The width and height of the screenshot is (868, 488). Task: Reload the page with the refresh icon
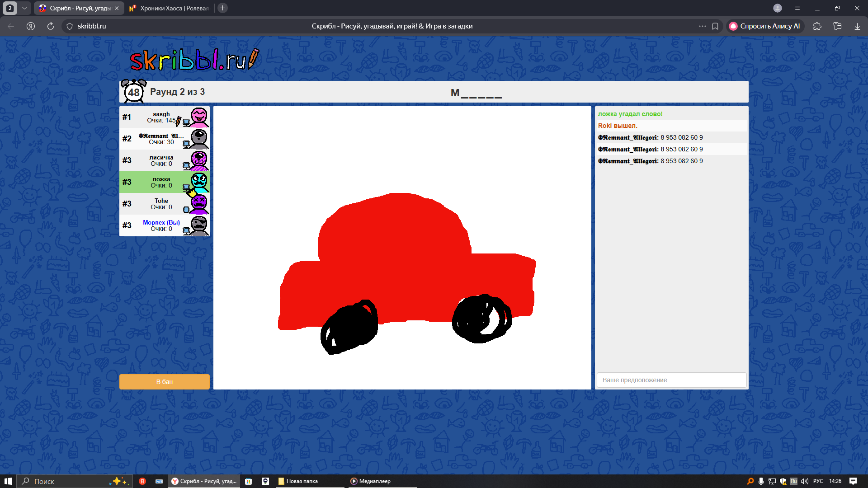click(51, 26)
